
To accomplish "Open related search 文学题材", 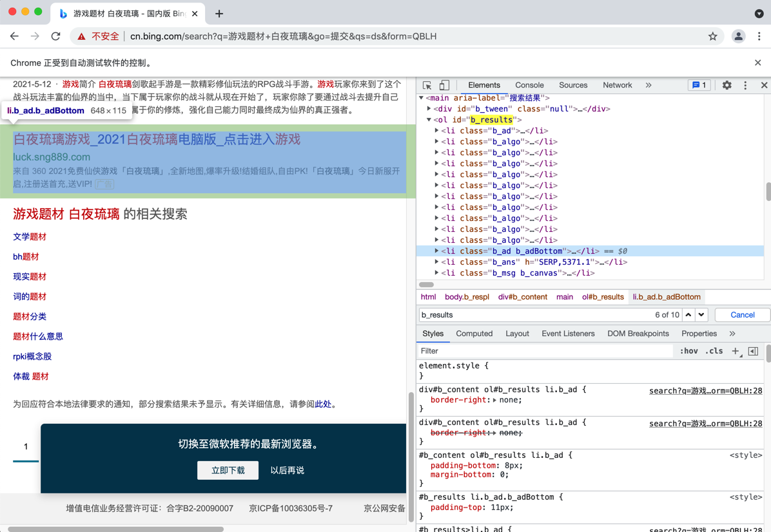I will point(30,237).
